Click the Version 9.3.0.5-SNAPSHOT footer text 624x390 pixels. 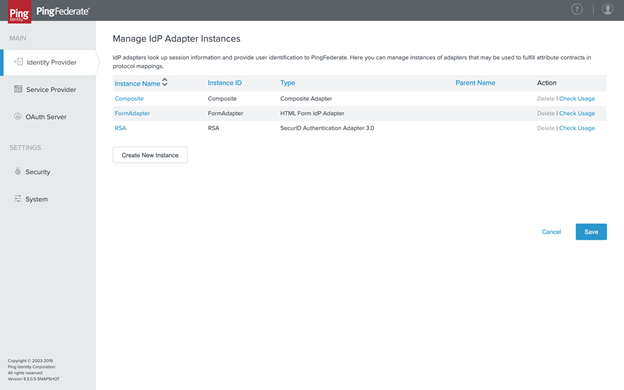tap(34, 379)
